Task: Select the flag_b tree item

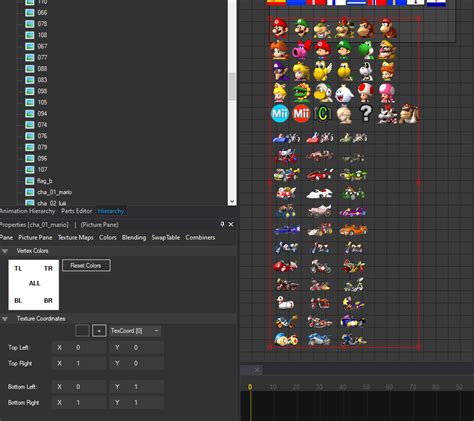Action: 39,181
